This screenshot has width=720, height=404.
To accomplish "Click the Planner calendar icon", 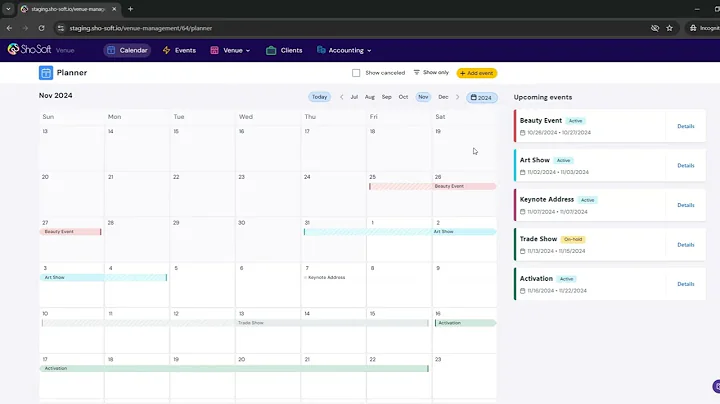I will tap(46, 73).
